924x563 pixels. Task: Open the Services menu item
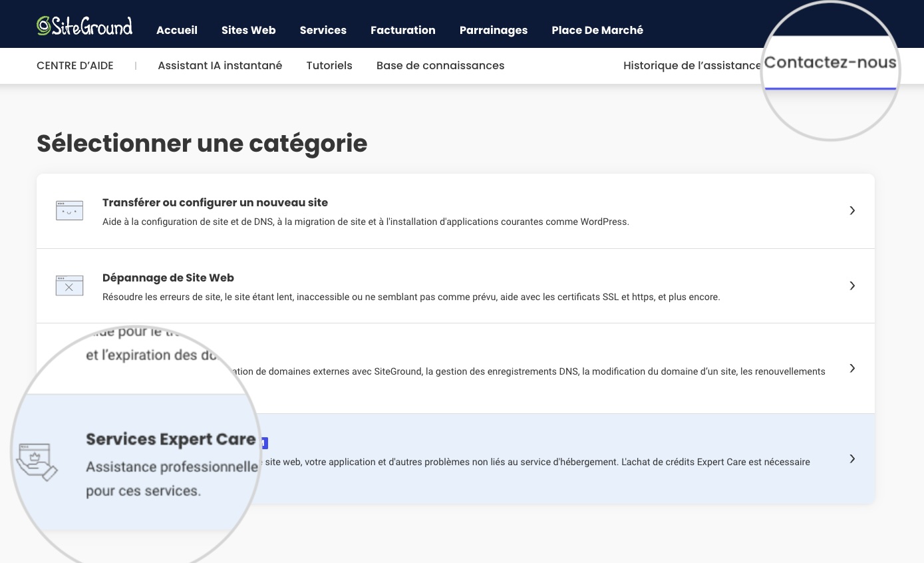pyautogui.click(x=323, y=30)
